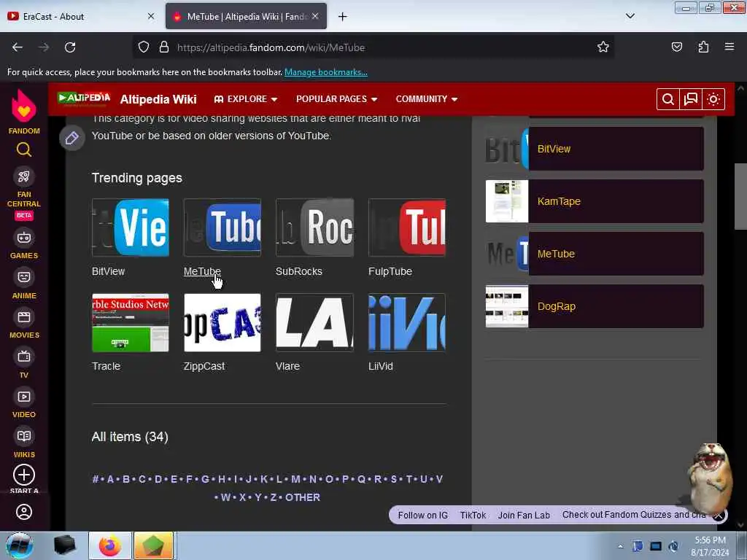Open the Movies sidebar icon
The height and width of the screenshot is (560, 747).
pyautogui.click(x=24, y=317)
